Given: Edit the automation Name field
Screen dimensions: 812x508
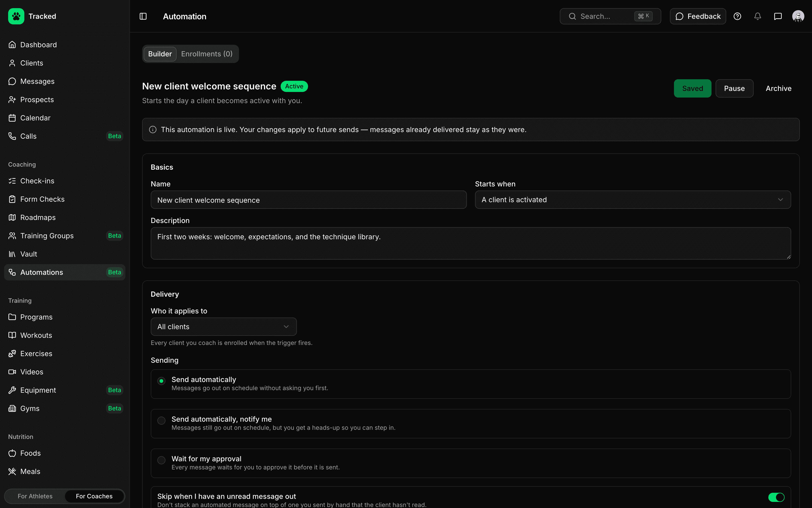Looking at the screenshot, I should pyautogui.click(x=308, y=200).
